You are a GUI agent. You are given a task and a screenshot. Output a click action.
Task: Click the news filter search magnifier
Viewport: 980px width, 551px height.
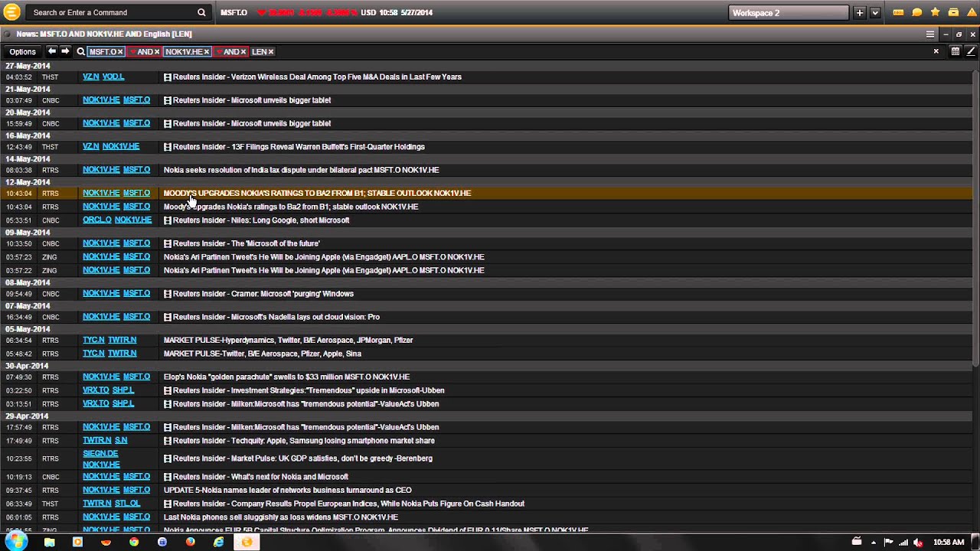pyautogui.click(x=80, y=51)
